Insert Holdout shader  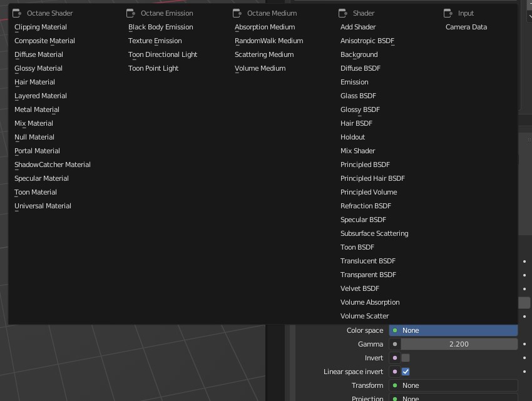click(352, 137)
